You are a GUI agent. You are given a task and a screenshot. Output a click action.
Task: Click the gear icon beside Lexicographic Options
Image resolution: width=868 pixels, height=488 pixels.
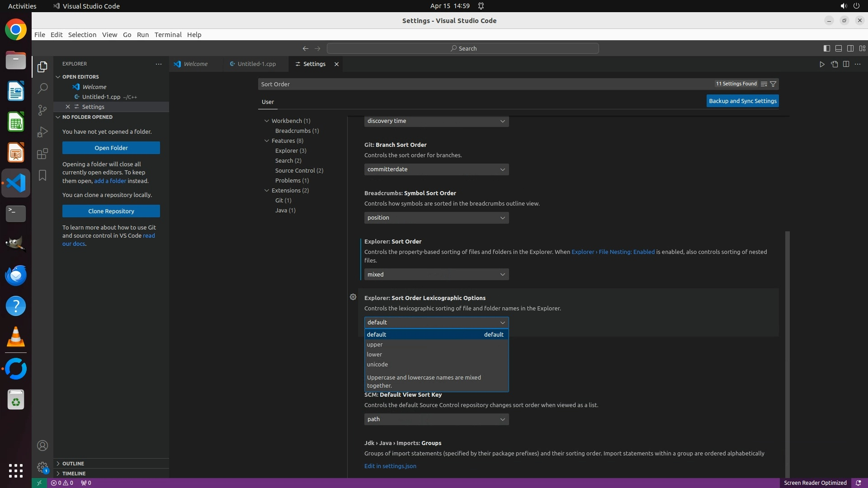click(x=353, y=297)
